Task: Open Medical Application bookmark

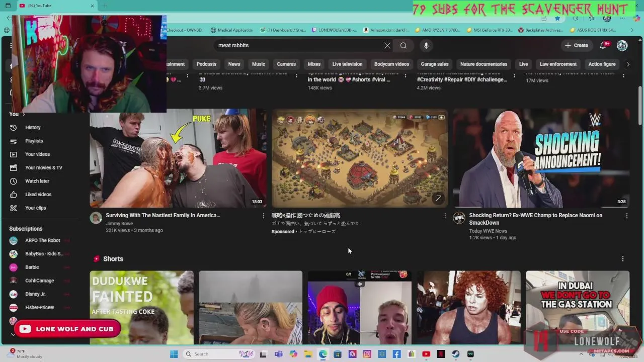Action: [x=232, y=30]
